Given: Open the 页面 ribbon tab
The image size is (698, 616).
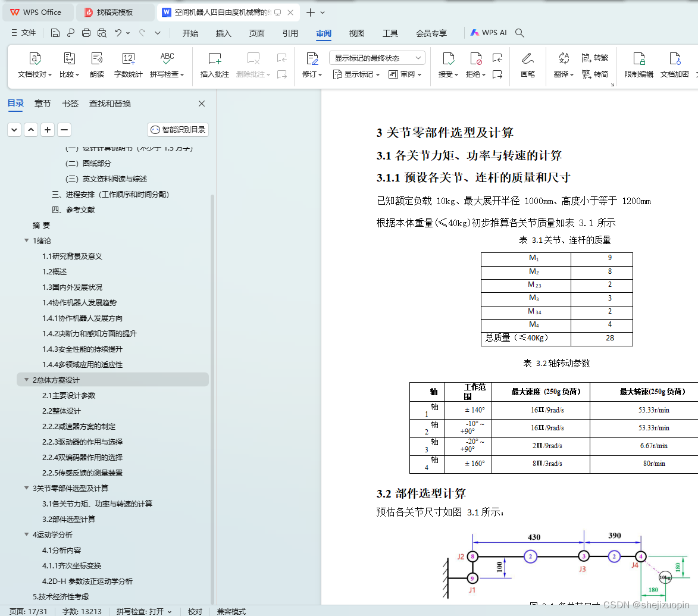Looking at the screenshot, I should point(257,33).
